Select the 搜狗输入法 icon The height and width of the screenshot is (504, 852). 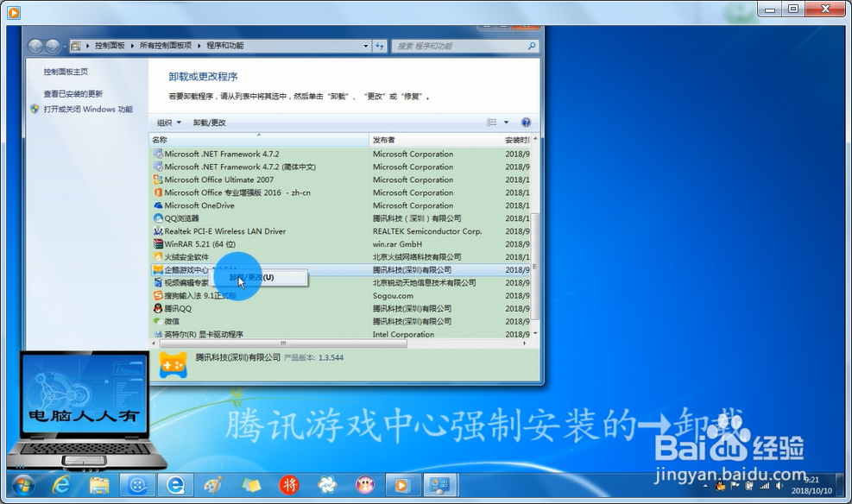(x=158, y=295)
